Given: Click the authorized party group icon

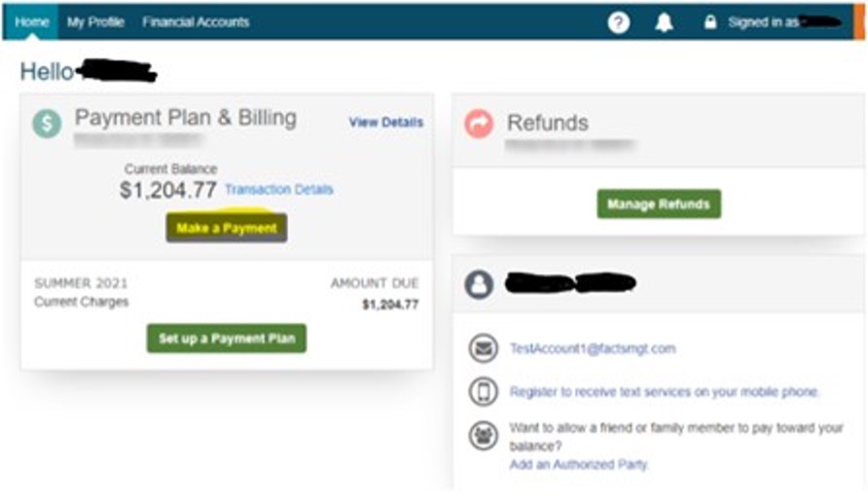Looking at the screenshot, I should click(484, 436).
